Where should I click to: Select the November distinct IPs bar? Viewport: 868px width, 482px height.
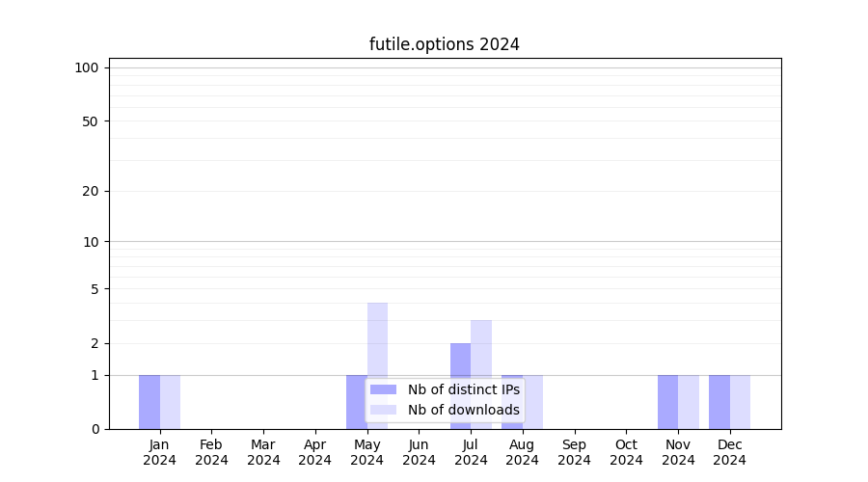pos(667,402)
